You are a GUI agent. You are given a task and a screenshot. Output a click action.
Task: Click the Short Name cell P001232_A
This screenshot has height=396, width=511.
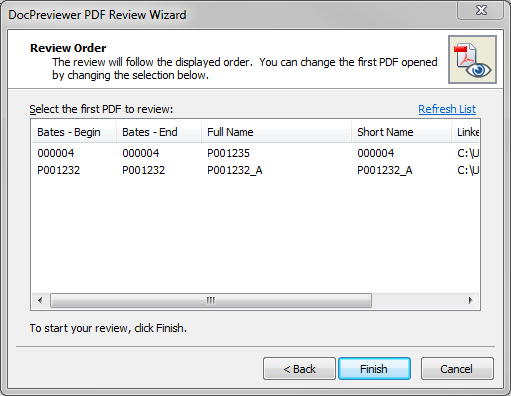(x=385, y=170)
